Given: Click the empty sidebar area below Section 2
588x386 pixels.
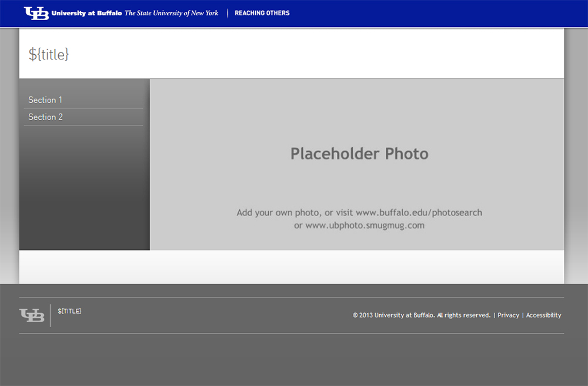Looking at the screenshot, I should 84,188.
